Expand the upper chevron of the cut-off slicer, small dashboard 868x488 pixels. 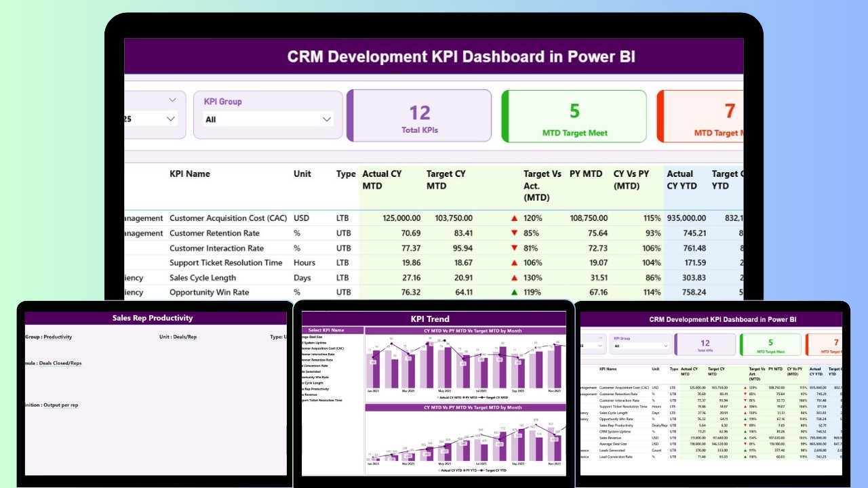coord(601,337)
